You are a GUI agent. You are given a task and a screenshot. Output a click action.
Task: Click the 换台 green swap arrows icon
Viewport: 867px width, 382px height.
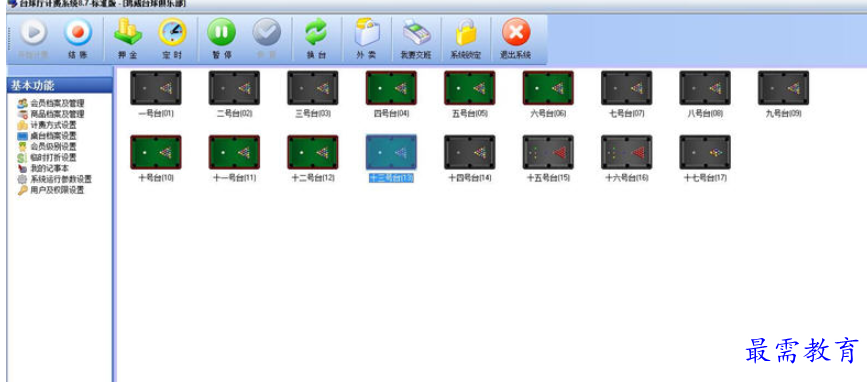click(316, 32)
